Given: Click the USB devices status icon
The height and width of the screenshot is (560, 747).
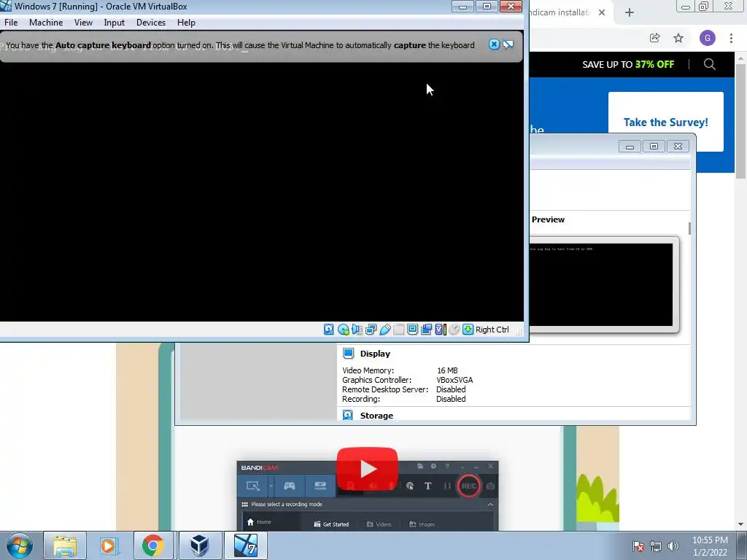Looking at the screenshot, I should (x=385, y=330).
